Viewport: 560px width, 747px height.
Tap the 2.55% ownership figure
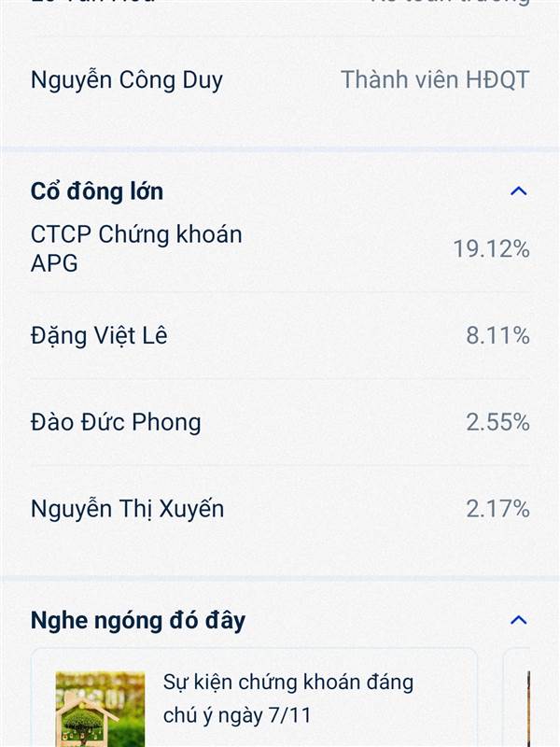point(497,422)
